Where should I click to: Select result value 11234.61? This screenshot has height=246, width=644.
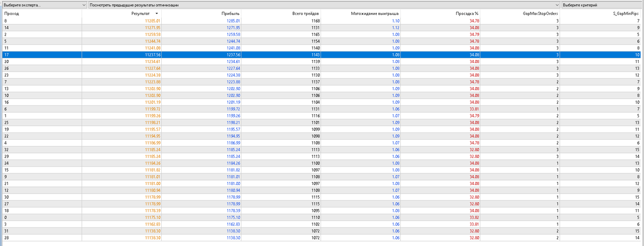pyautogui.click(x=152, y=61)
